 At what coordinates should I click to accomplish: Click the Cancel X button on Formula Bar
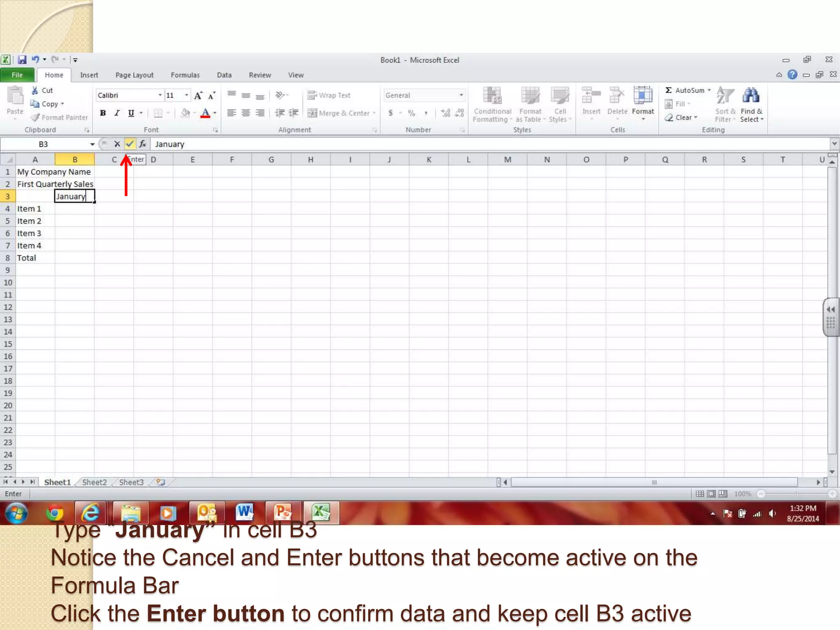tap(117, 144)
